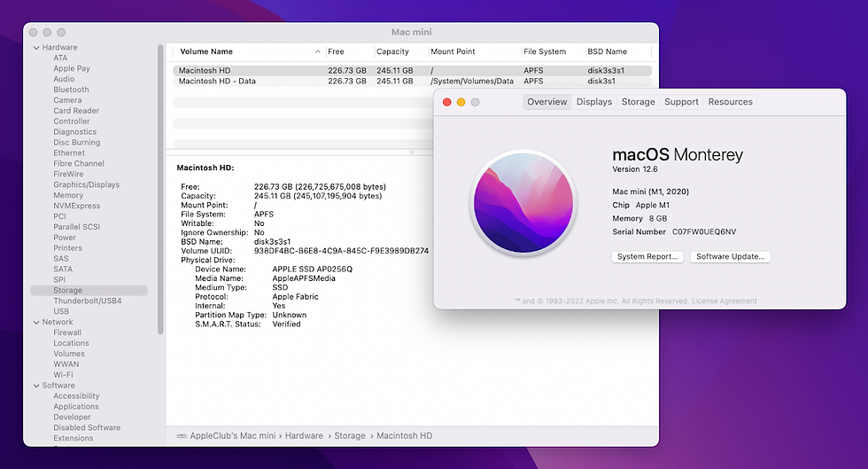Select Applications under Software

coord(76,406)
